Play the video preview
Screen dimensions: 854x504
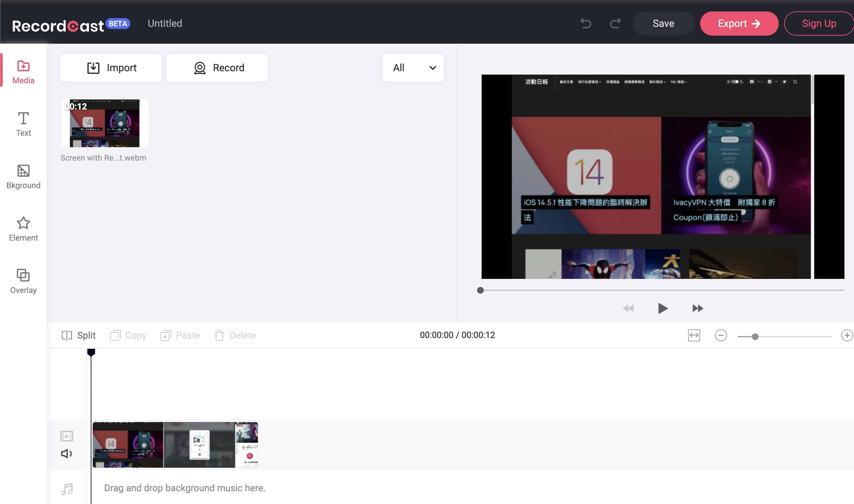click(663, 308)
